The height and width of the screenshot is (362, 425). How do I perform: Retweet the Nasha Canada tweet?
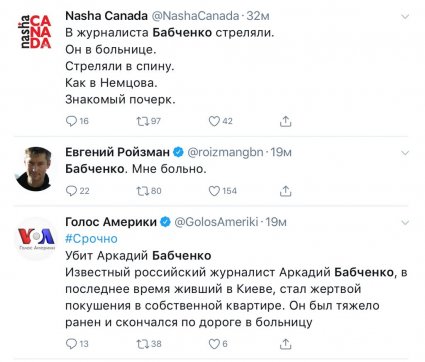143,121
